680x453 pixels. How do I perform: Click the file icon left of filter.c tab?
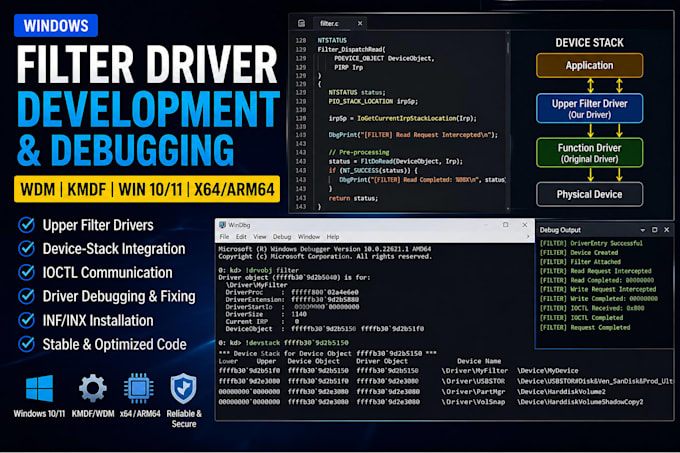(301, 23)
